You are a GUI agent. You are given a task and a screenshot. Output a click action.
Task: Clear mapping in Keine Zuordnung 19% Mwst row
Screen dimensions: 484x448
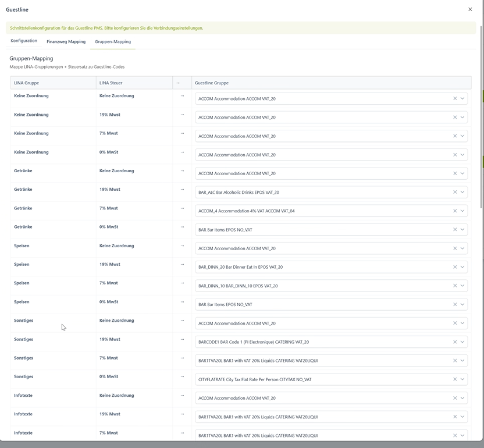455,118
